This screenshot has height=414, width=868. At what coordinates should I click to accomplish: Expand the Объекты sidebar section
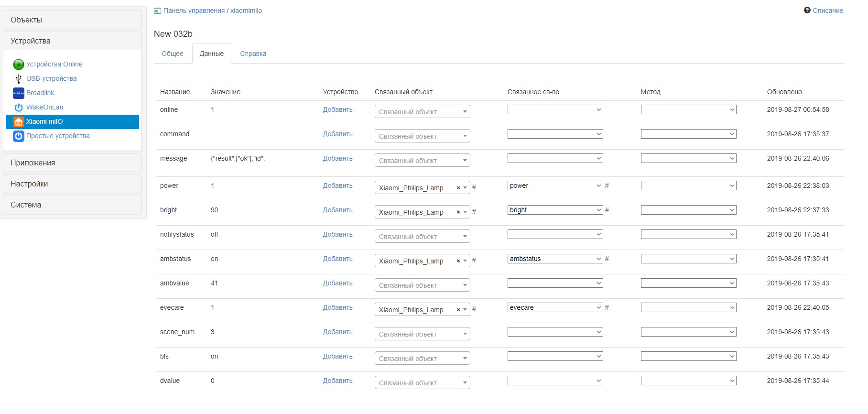[x=72, y=20]
